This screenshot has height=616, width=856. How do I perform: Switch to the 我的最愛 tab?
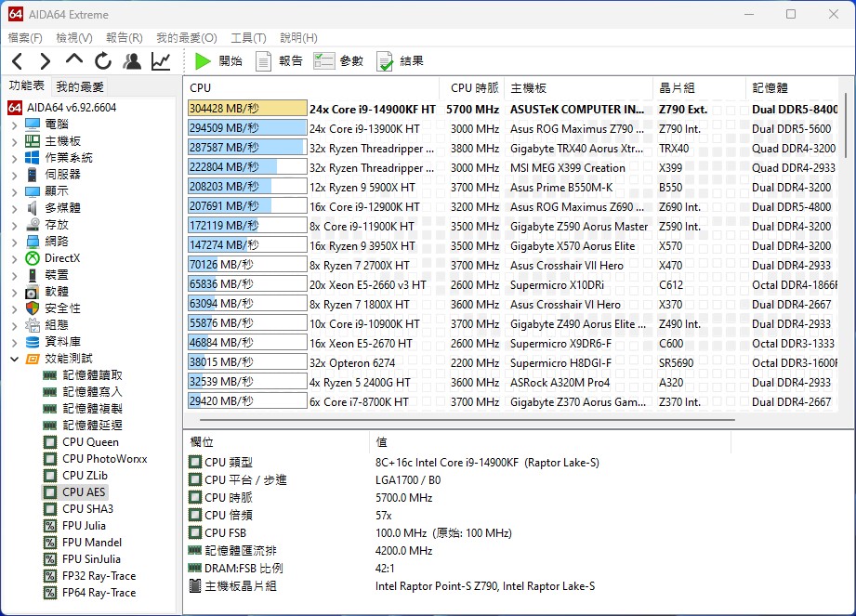(80, 86)
